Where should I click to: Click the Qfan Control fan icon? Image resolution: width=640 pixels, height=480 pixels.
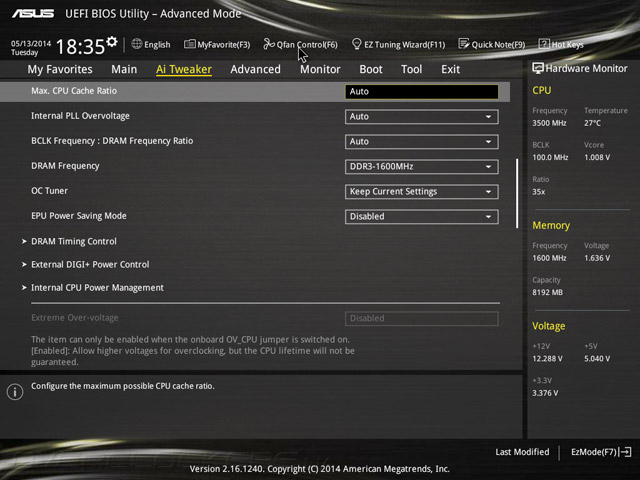point(269,44)
